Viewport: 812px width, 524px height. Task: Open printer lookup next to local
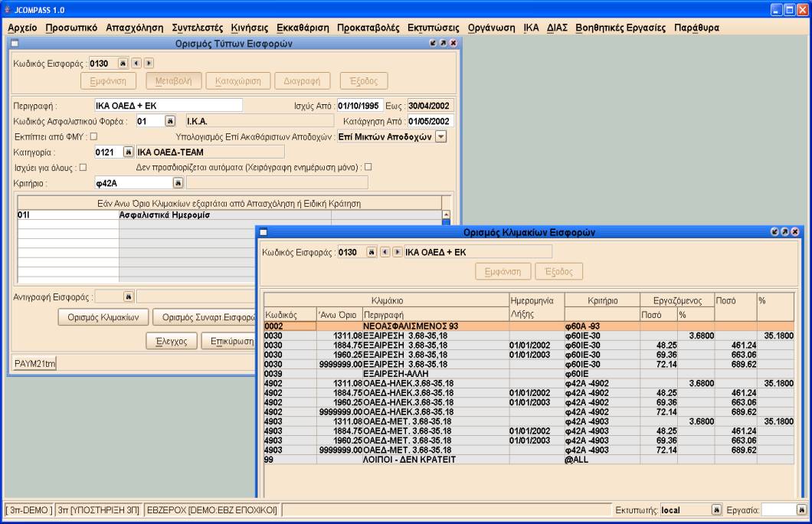tap(716, 510)
